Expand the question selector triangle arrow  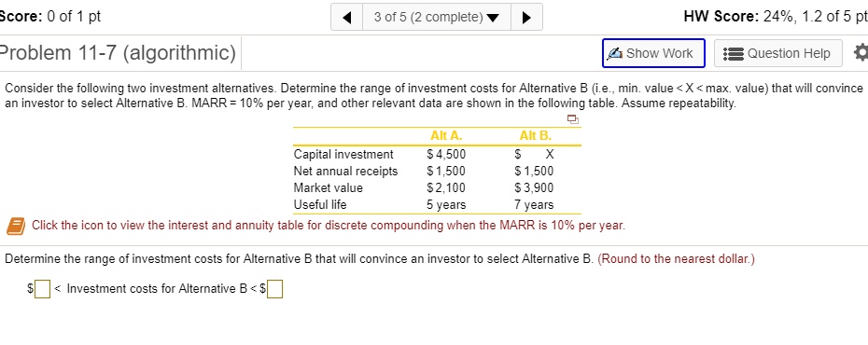(x=492, y=18)
